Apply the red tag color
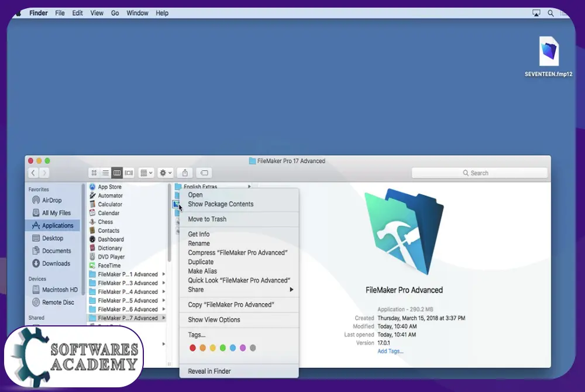 pyautogui.click(x=192, y=348)
